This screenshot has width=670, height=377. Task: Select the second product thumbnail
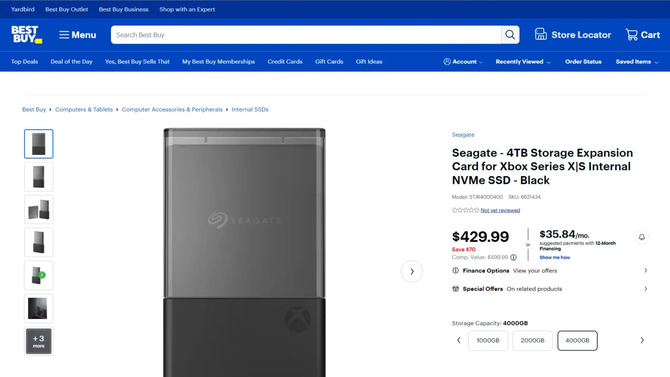(38, 177)
